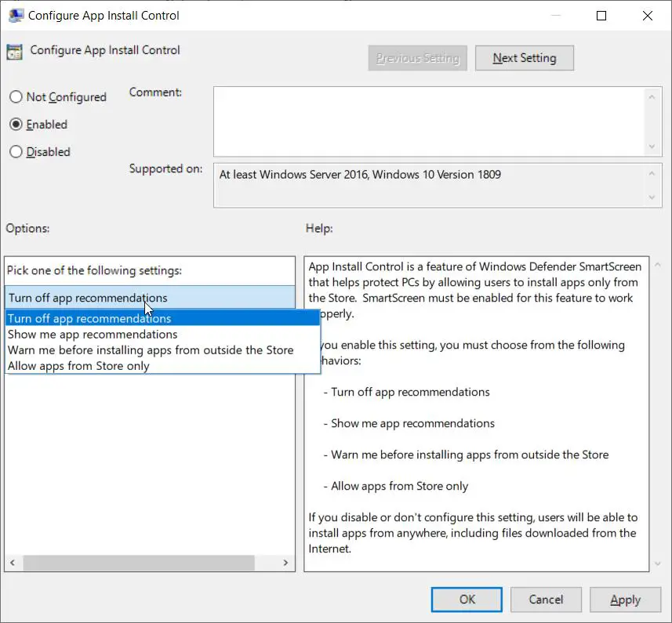Close the Configure App Install Control dialog
Screen dimensions: 672x623
pyautogui.click(x=647, y=16)
